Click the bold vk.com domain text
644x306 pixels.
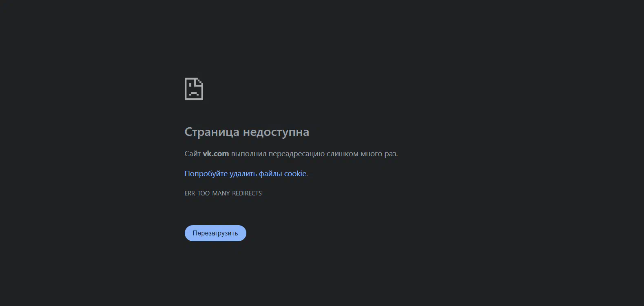point(216,154)
